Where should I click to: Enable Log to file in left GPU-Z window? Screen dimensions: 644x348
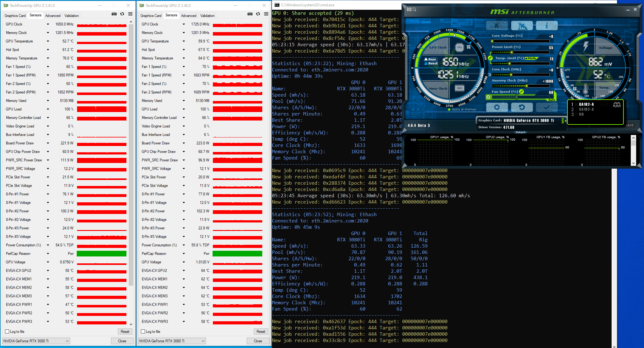coord(7,332)
